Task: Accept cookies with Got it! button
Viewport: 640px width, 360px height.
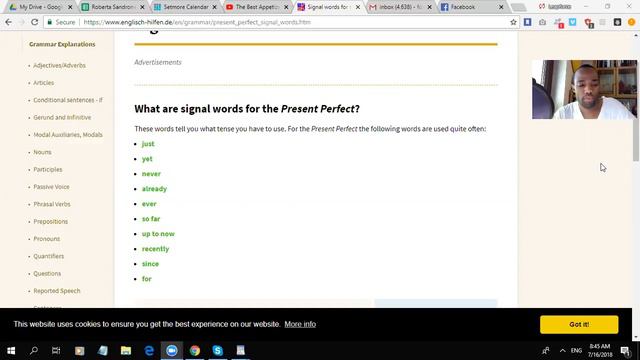Action: tap(579, 324)
